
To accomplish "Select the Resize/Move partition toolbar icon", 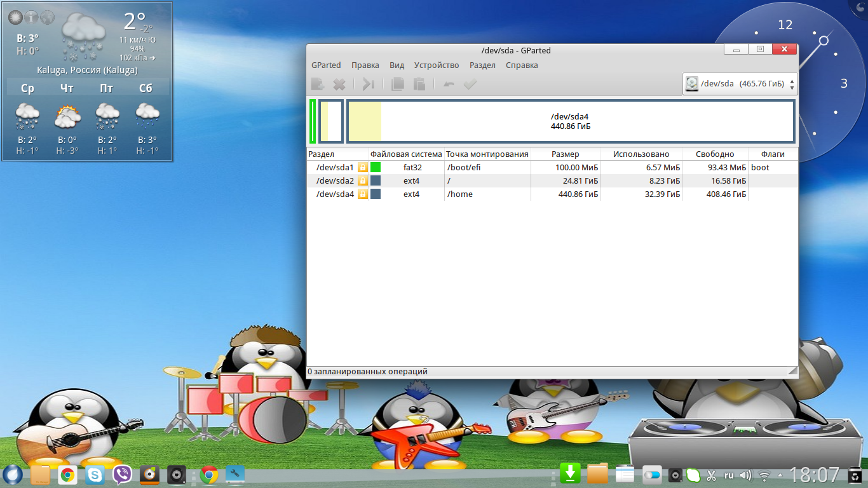I will click(x=369, y=84).
